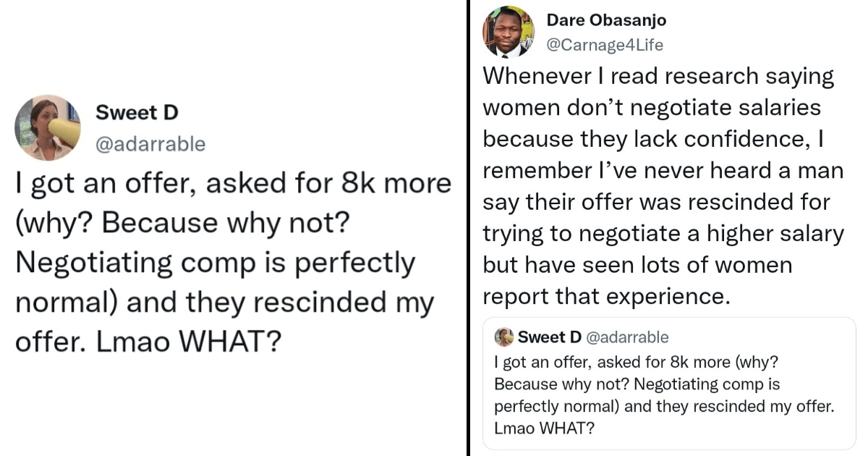Open the @Carnage4Life handle
The image size is (868, 456).
tap(605, 45)
